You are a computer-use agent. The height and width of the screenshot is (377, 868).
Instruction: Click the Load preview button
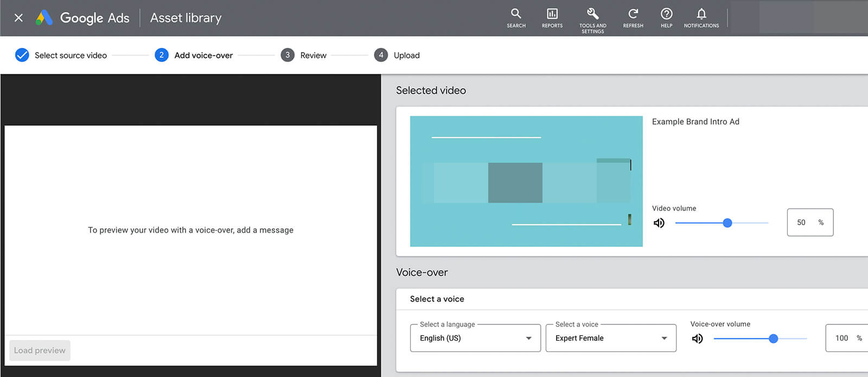tap(40, 350)
